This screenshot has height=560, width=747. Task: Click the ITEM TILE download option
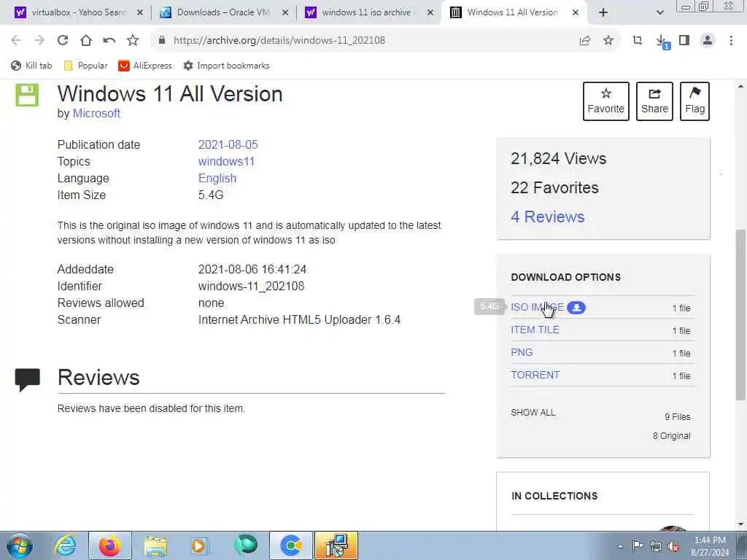[x=535, y=330]
